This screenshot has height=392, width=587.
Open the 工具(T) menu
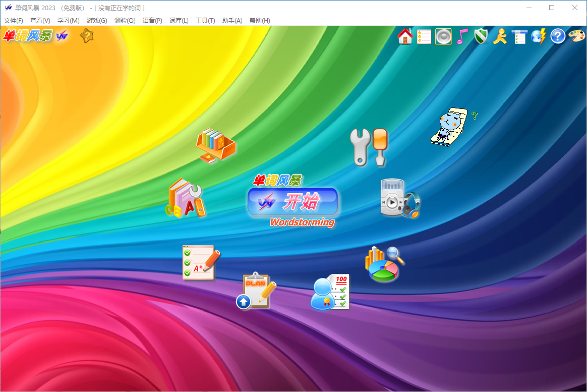tap(205, 21)
